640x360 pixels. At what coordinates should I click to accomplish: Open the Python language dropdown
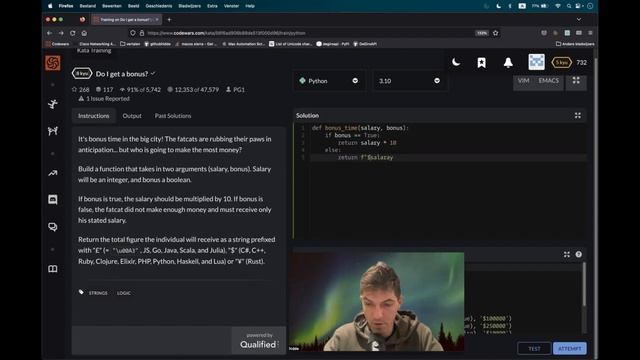point(329,81)
